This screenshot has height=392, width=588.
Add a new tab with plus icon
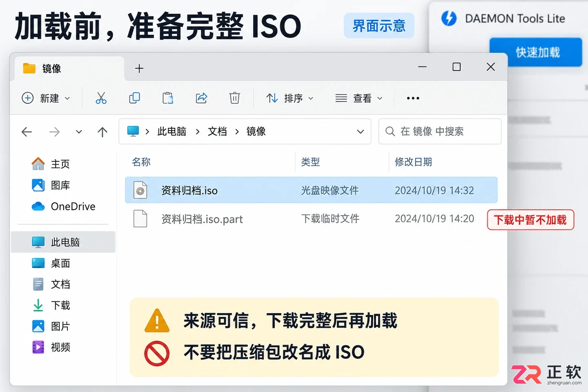pos(139,68)
